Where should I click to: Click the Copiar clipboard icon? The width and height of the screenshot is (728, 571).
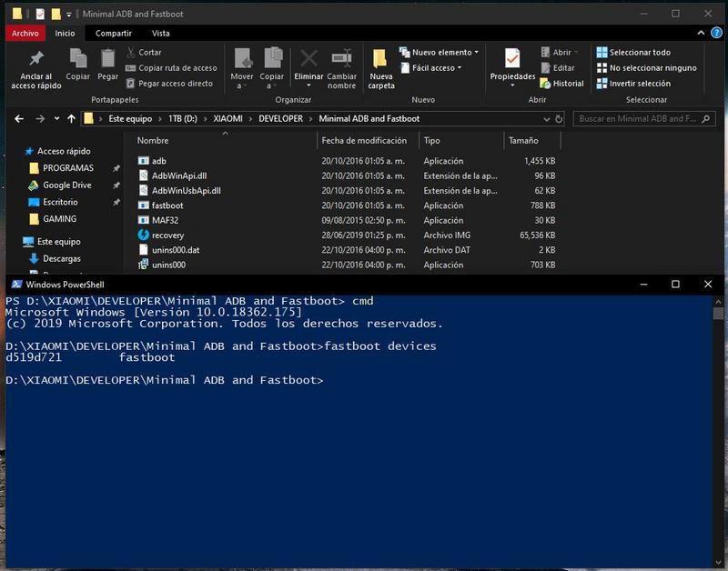78,59
